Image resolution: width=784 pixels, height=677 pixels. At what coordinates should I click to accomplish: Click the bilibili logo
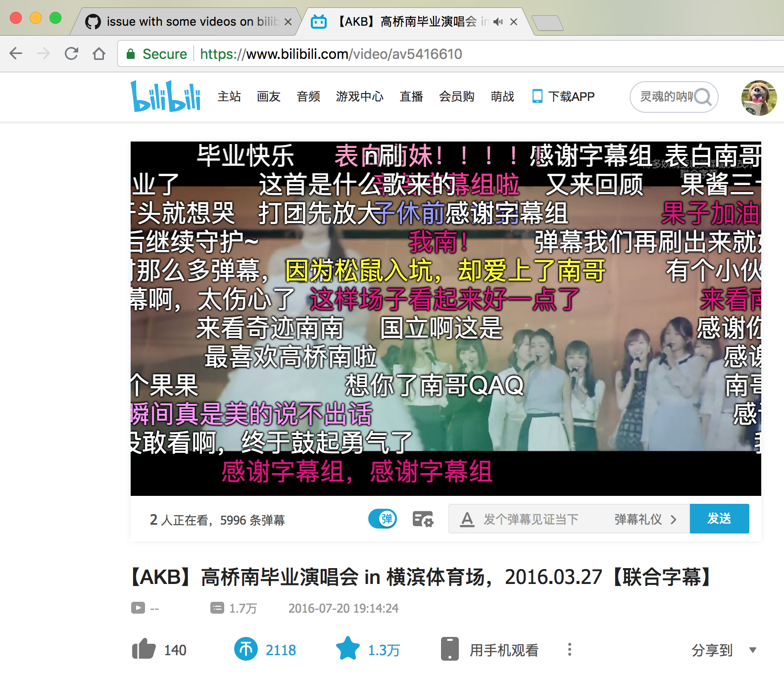[x=166, y=96]
